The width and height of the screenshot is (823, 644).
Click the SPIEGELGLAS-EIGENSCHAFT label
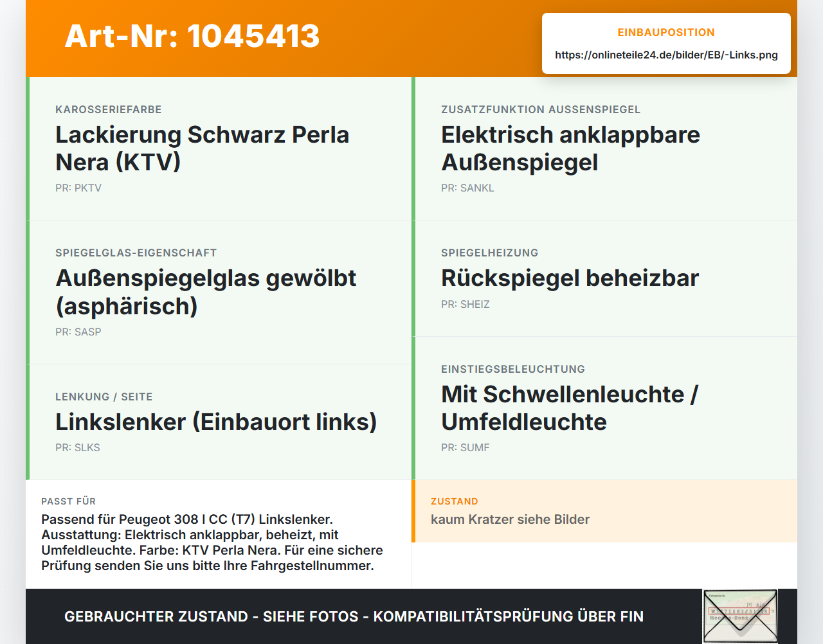click(x=136, y=253)
